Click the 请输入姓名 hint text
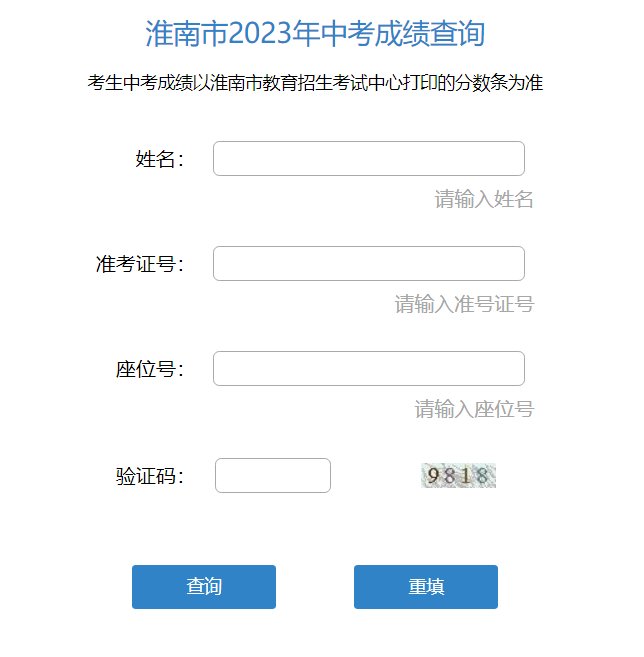Screen dimensions: 644x657 click(484, 199)
